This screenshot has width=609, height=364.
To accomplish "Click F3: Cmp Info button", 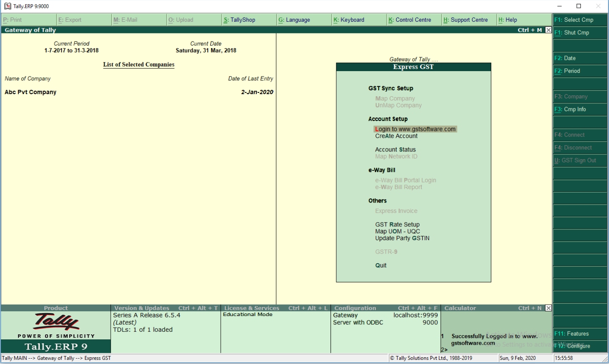I will pos(580,109).
